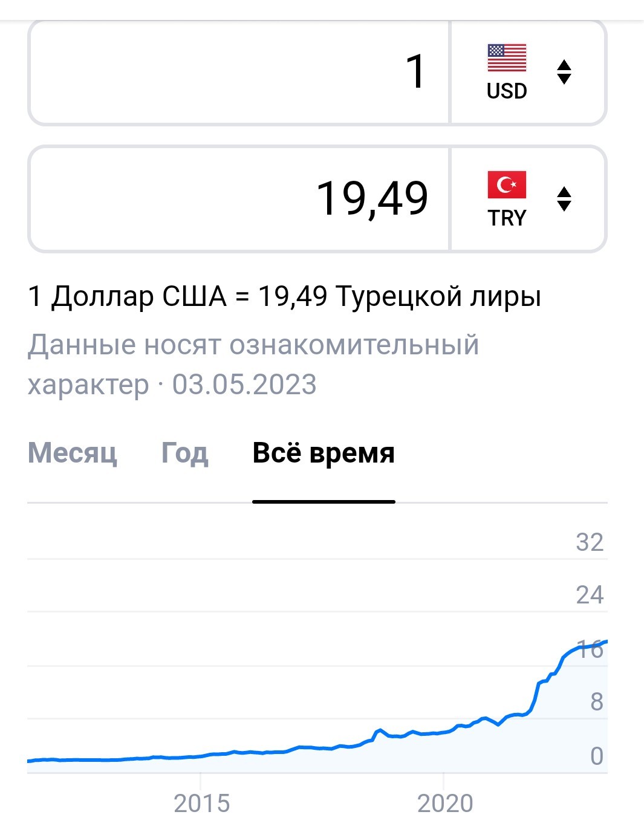This screenshot has width=644, height=832.
Task: Click the Turkish flag icon
Action: coord(507,185)
